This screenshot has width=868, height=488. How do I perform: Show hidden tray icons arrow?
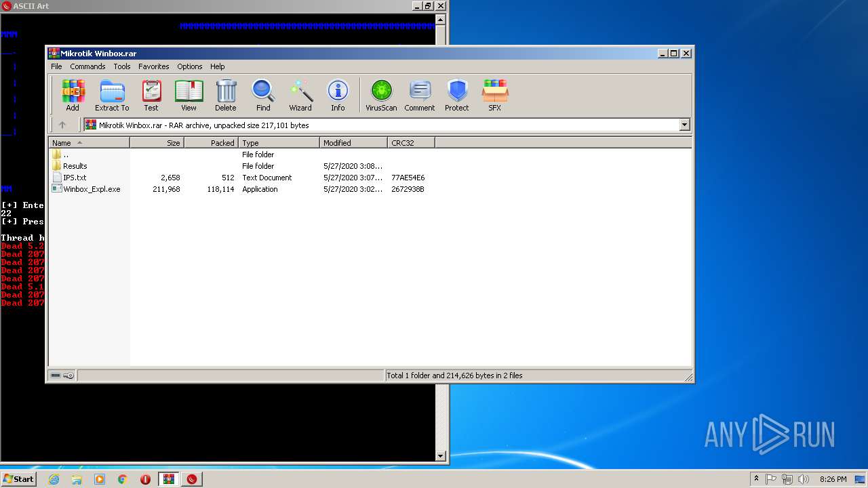(756, 479)
